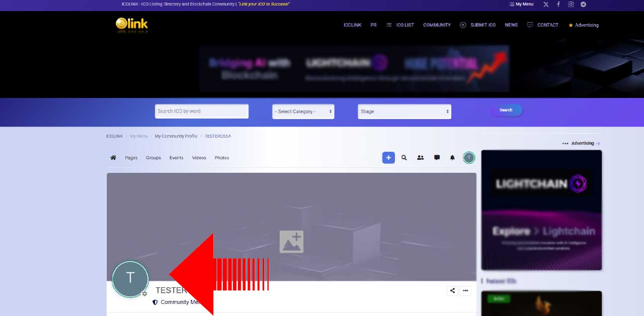The image size is (644, 316).
Task: Click the gear icon on profile picture
Action: 145,294
